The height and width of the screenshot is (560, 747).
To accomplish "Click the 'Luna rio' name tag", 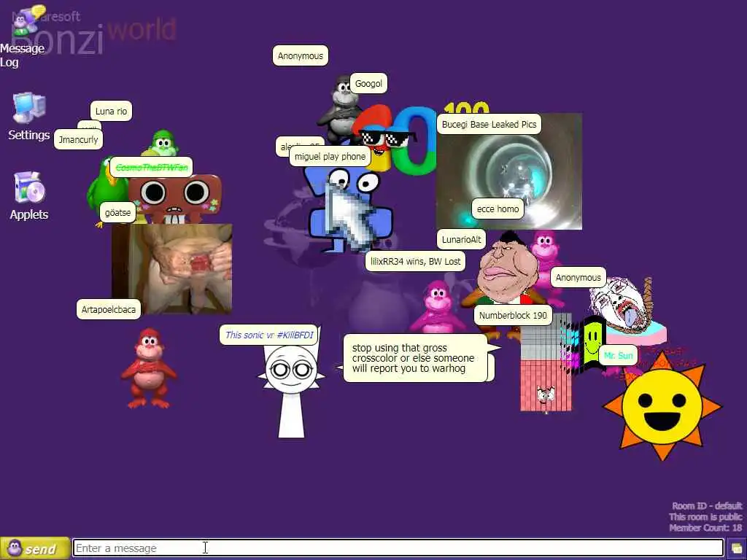I will (111, 111).
